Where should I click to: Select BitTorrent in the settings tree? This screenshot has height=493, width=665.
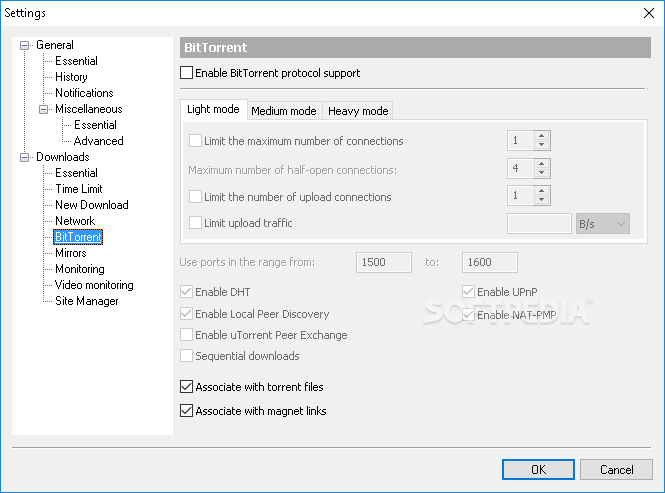78,237
